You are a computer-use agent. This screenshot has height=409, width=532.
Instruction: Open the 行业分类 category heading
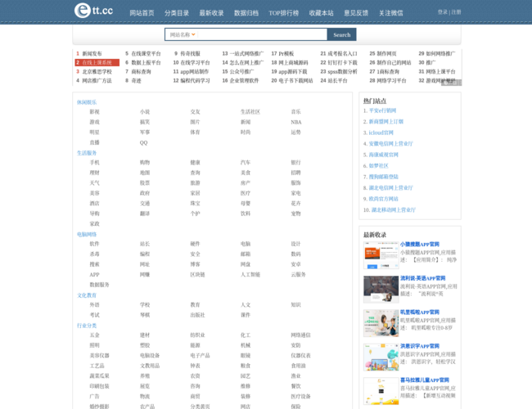coord(87,326)
